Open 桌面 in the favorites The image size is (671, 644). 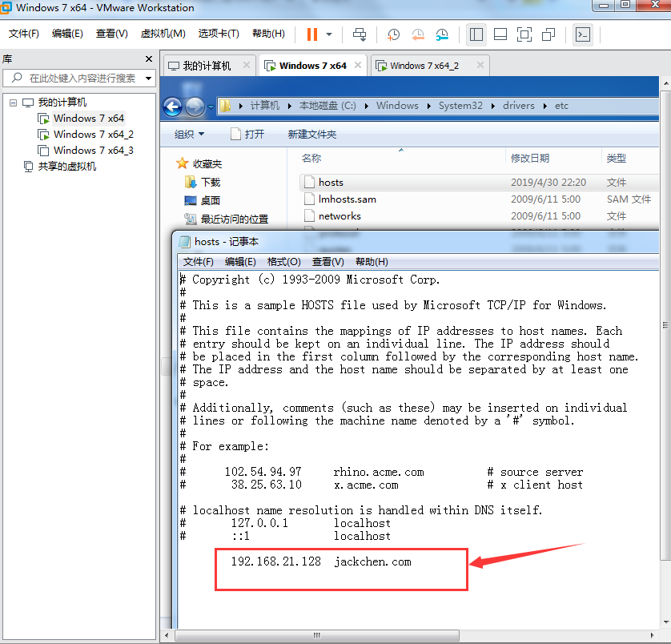(203, 200)
